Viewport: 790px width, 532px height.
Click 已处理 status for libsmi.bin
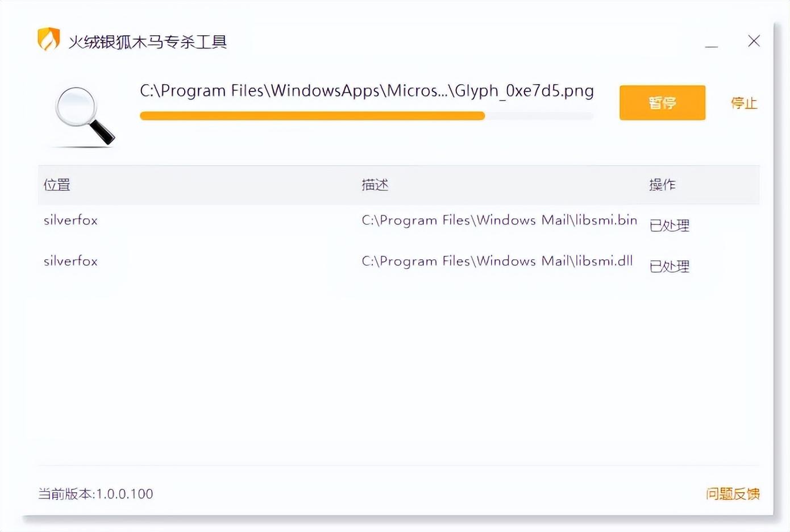click(x=670, y=226)
